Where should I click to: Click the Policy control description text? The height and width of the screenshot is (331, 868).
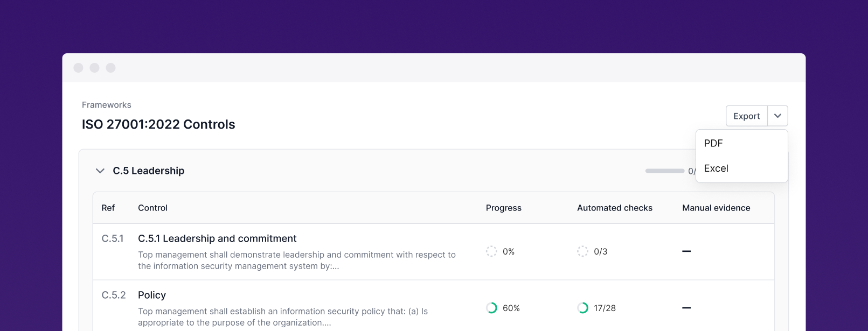(283, 317)
